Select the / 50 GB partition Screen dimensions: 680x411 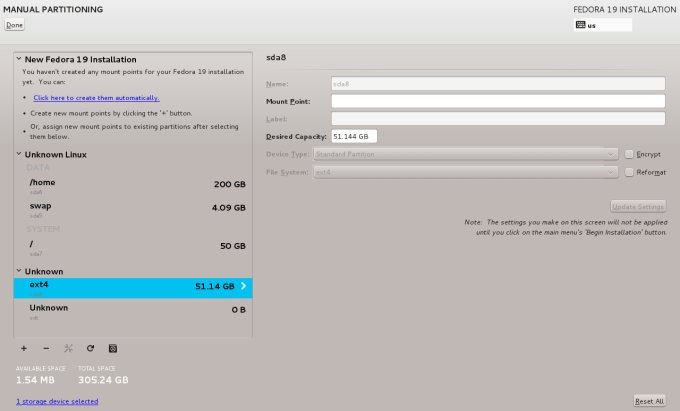click(133, 247)
